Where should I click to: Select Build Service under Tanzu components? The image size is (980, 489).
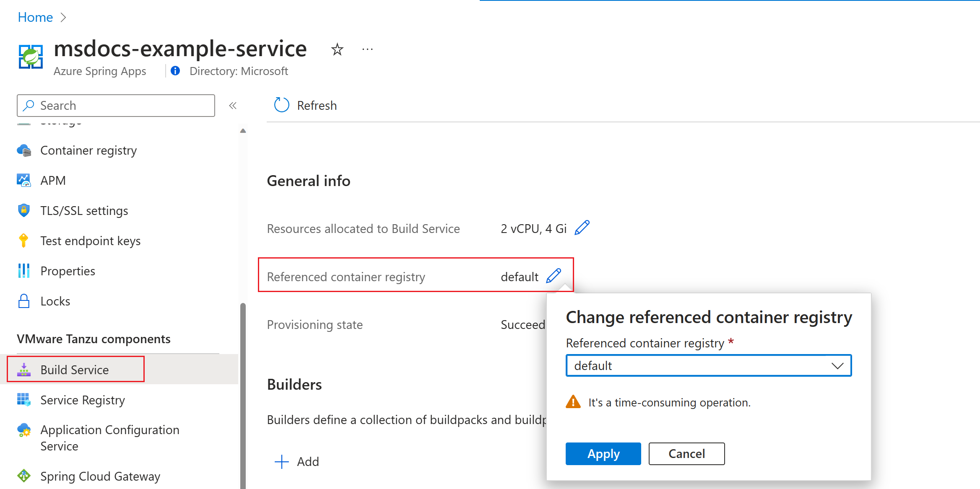[x=75, y=370]
